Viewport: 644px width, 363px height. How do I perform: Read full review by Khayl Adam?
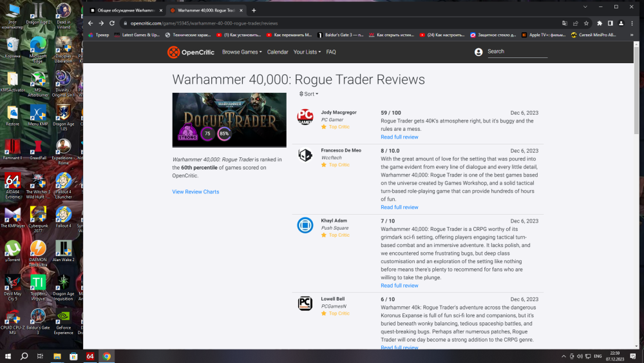[399, 286]
